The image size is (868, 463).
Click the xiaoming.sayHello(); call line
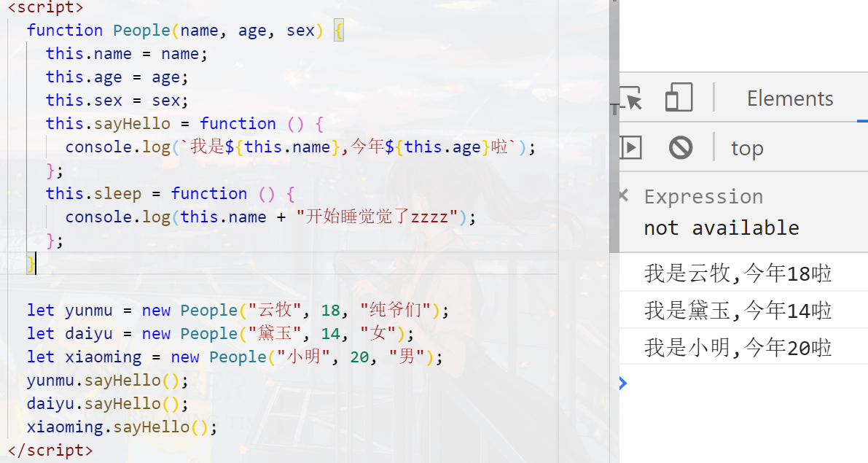(x=122, y=427)
